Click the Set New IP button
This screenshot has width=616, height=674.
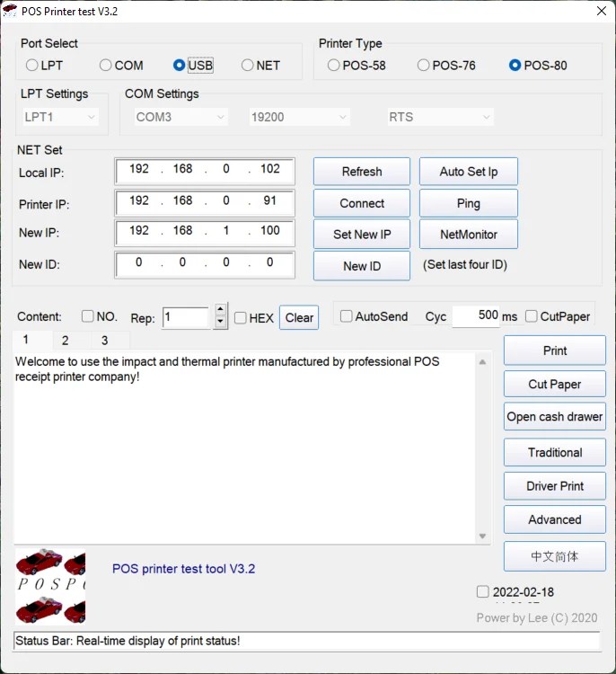[x=362, y=235]
